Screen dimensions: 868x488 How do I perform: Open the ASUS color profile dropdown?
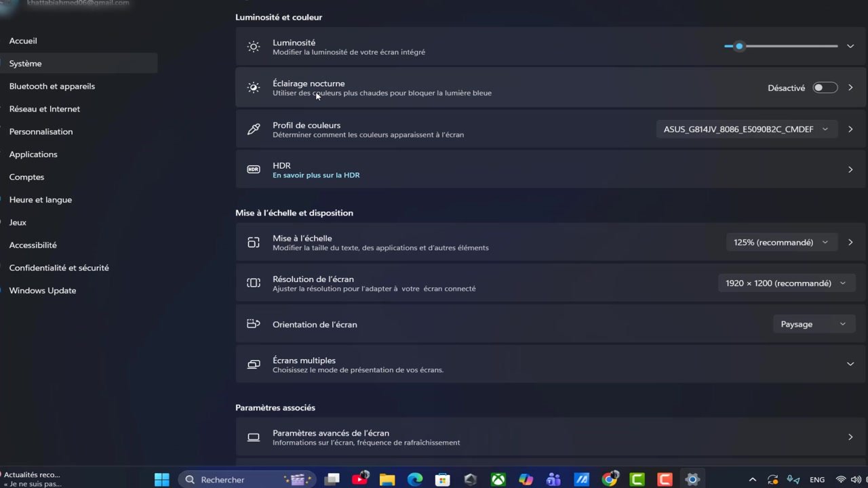(747, 129)
